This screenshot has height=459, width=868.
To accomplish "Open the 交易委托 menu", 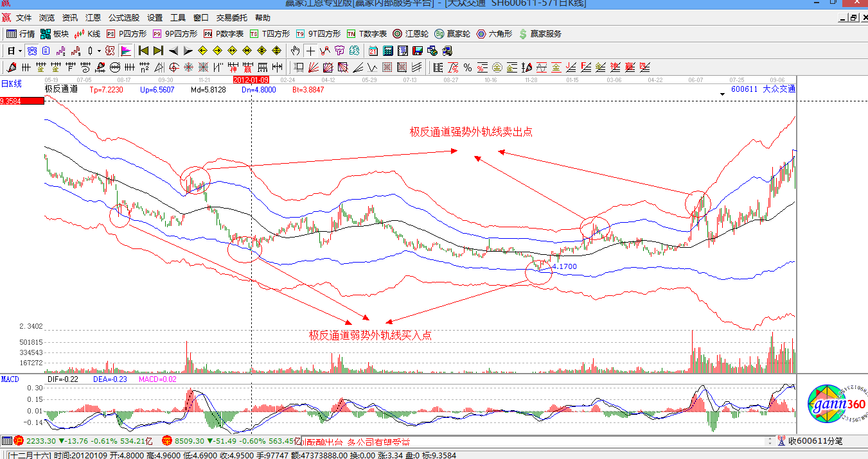I will [x=232, y=18].
